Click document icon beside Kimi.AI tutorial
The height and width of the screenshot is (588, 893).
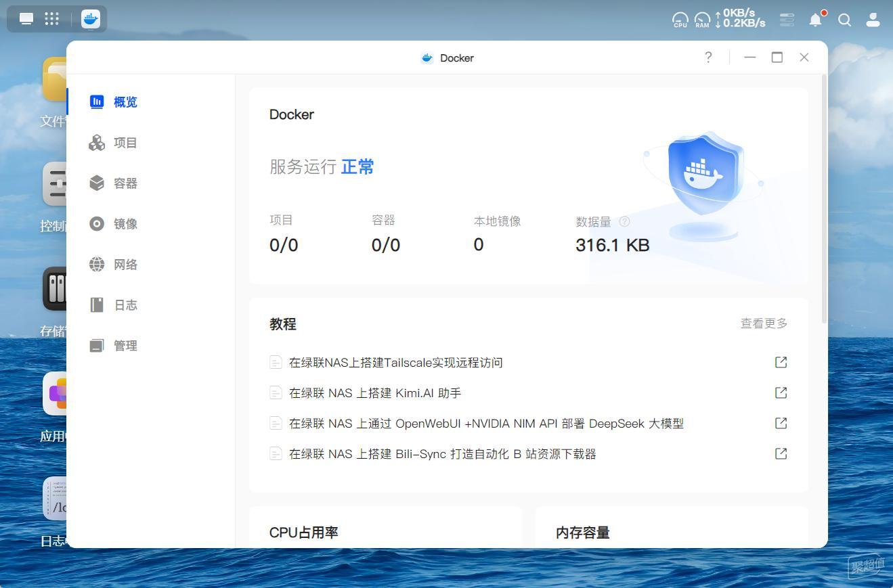pyautogui.click(x=276, y=393)
